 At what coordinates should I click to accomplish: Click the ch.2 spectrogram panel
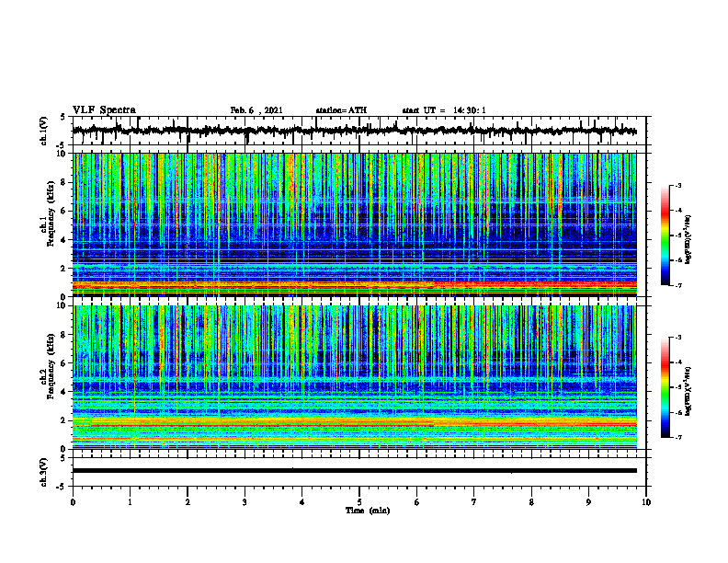point(354,377)
